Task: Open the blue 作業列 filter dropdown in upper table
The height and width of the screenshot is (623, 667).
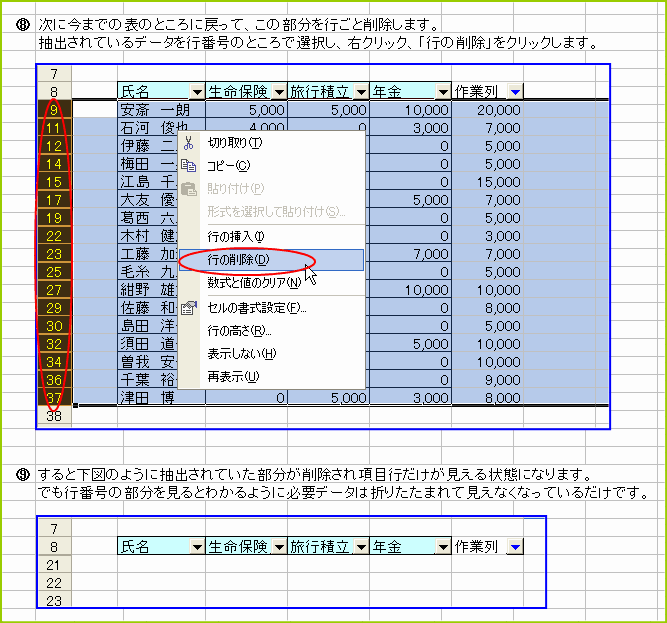Action: 515,92
